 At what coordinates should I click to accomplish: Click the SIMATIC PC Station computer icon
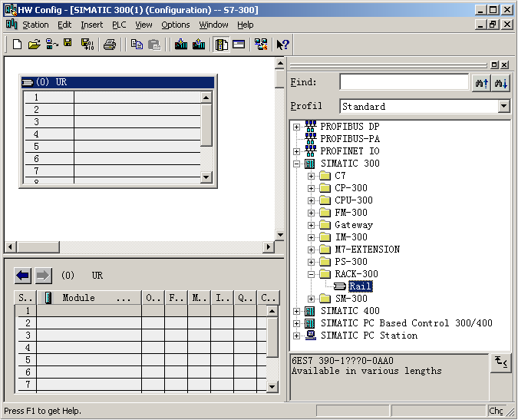click(x=310, y=335)
